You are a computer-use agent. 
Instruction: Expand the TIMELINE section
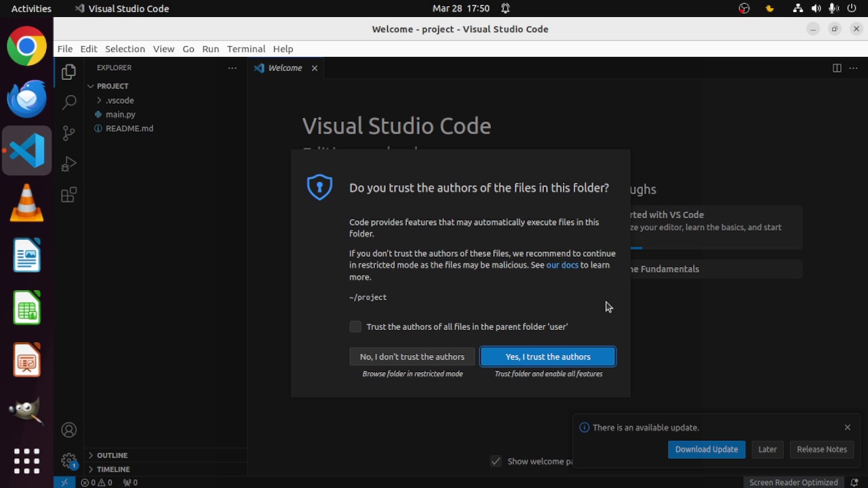(x=113, y=469)
